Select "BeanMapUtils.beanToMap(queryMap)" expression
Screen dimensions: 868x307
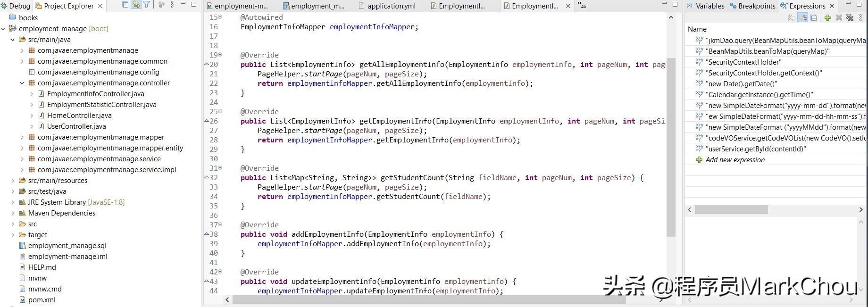(776, 51)
